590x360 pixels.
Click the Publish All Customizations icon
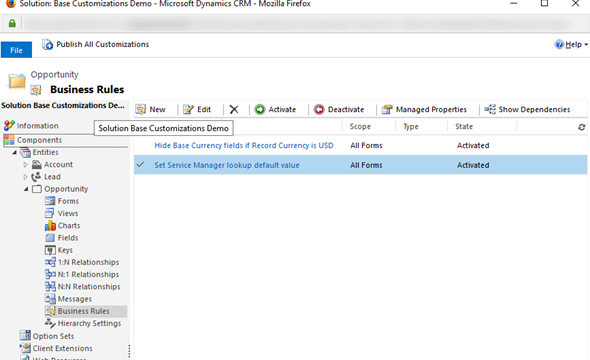[47, 44]
